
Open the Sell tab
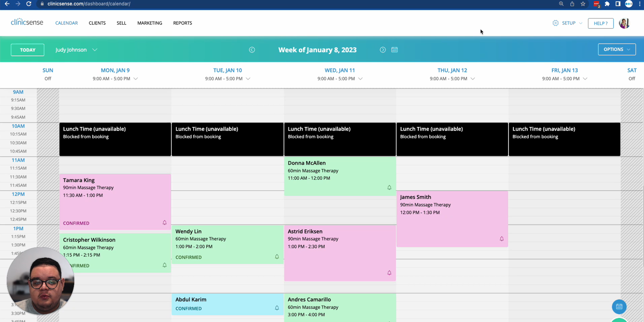(121, 23)
